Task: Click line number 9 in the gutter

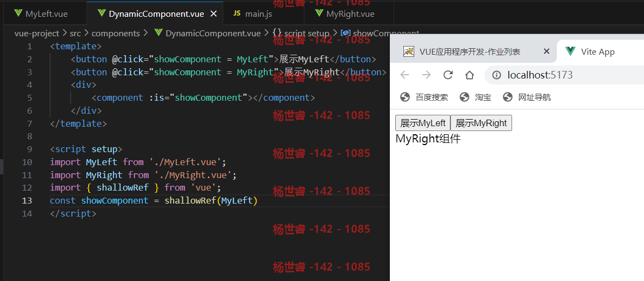Action: tap(29, 149)
